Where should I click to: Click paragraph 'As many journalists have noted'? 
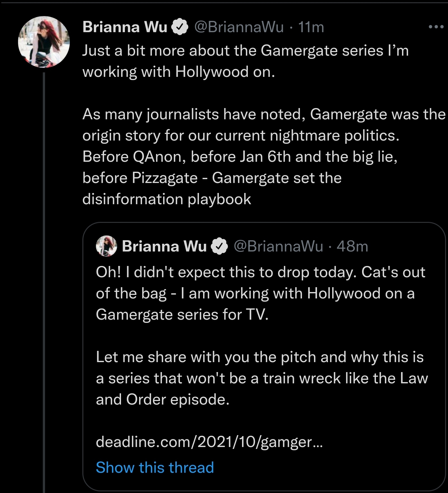(264, 157)
